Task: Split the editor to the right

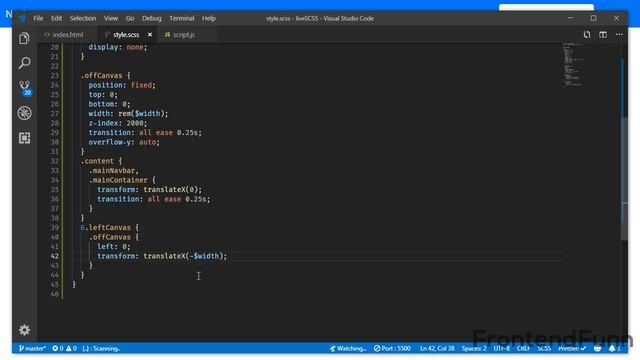Action: (x=603, y=35)
